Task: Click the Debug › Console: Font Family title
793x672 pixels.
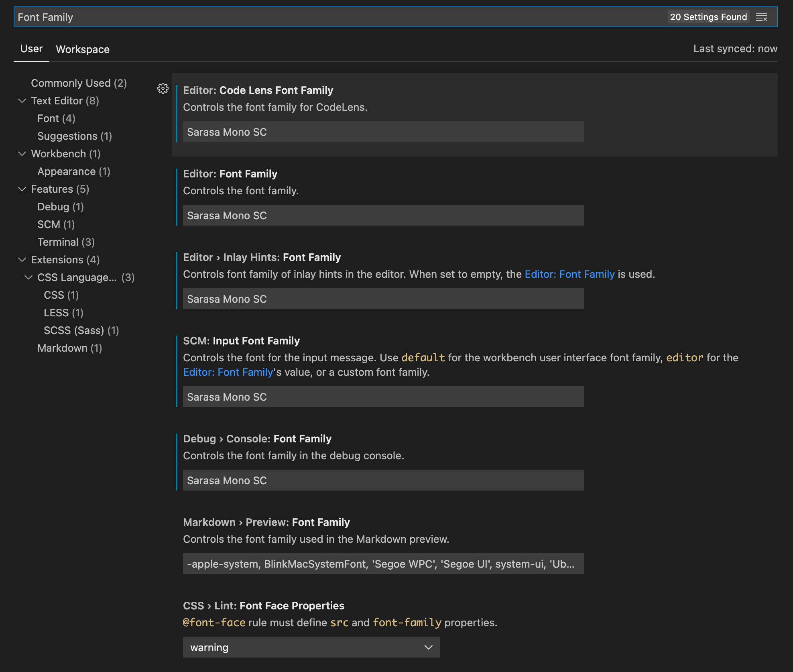Action: (257, 439)
